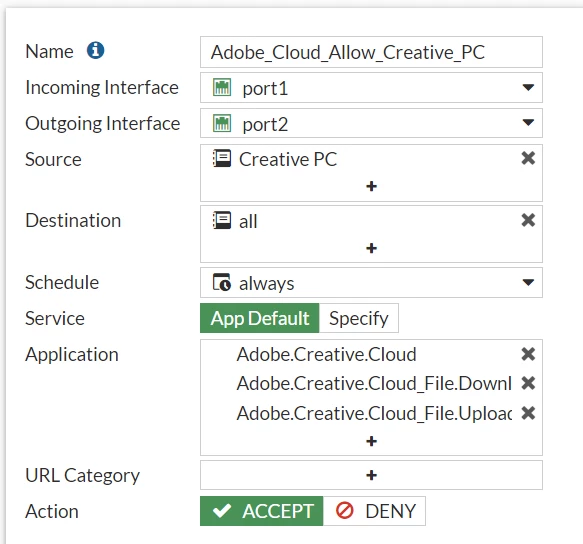This screenshot has height=544, width=583.
Task: Add an application with plus icon
Action: pos(371,441)
